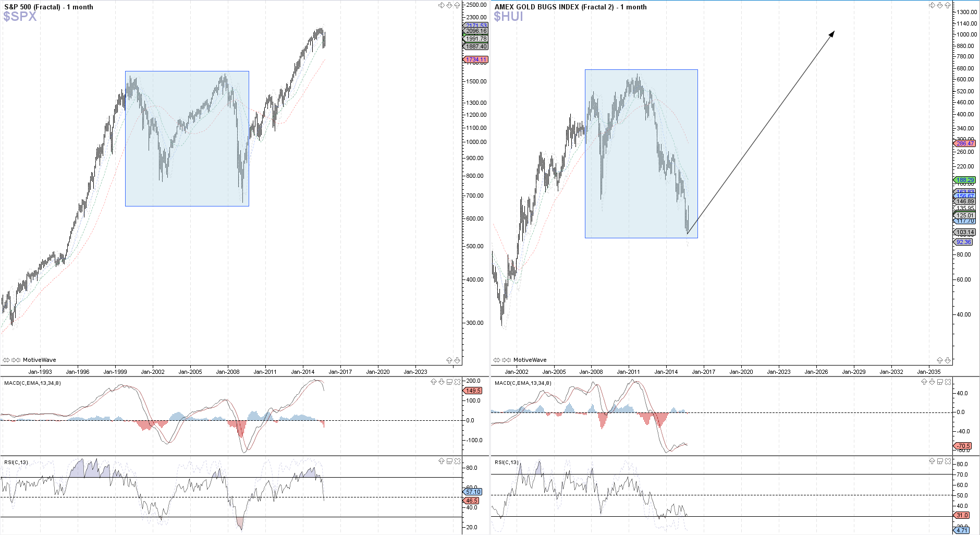
Task: Move the HUI MACD panel down
Action: pos(932,382)
